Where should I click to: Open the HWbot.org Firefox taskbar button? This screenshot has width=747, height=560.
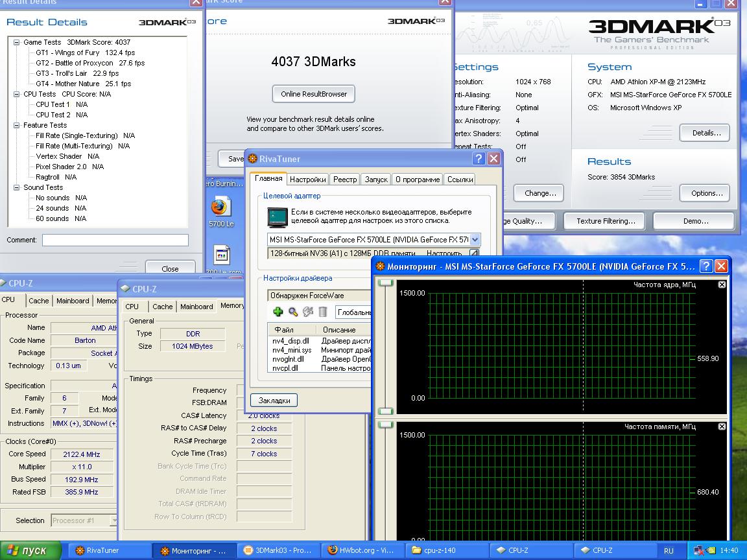click(363, 550)
